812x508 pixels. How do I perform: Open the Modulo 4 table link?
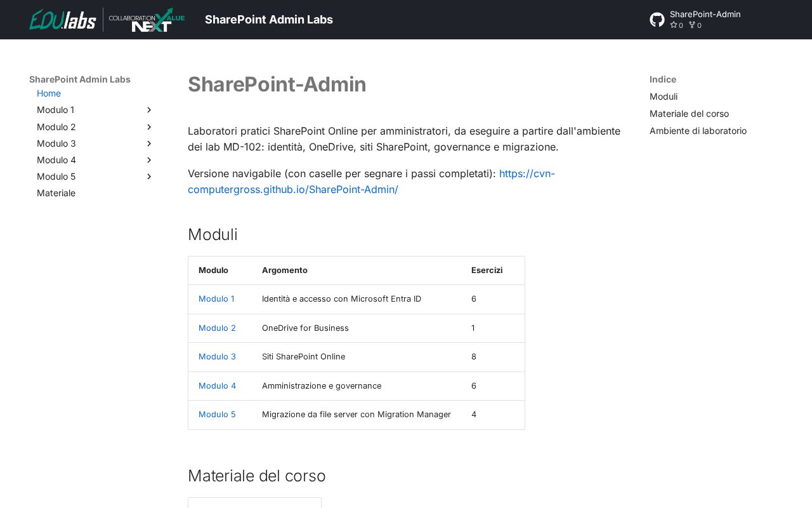217,385
